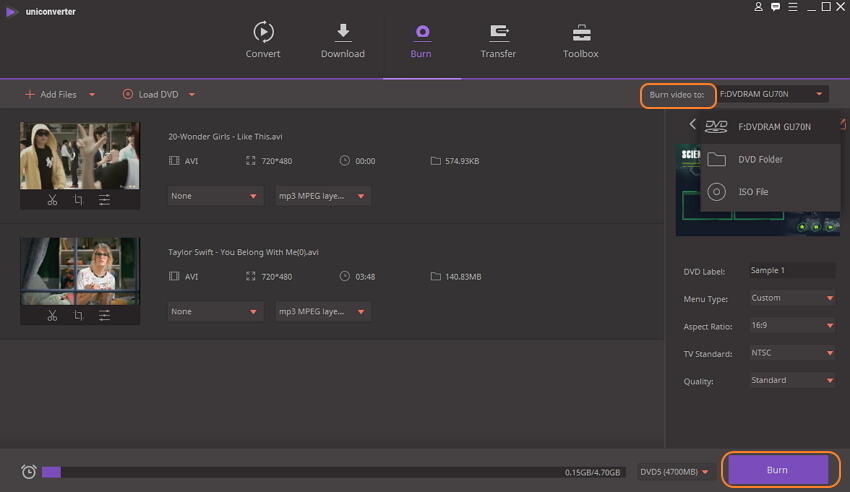The width and height of the screenshot is (850, 492).
Task: Click the schedule alarm clock icon
Action: click(x=29, y=471)
